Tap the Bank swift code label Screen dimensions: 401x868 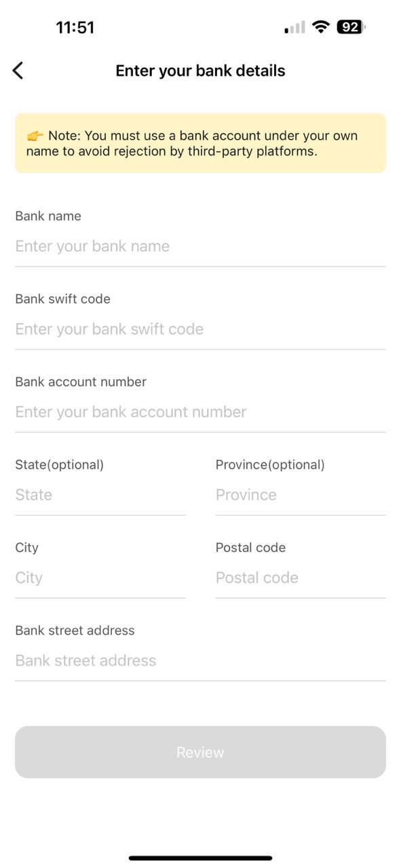[62, 299]
